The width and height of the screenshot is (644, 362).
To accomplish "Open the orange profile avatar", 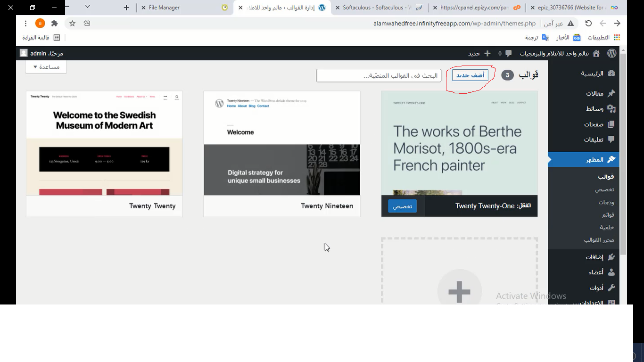I will point(40,23).
